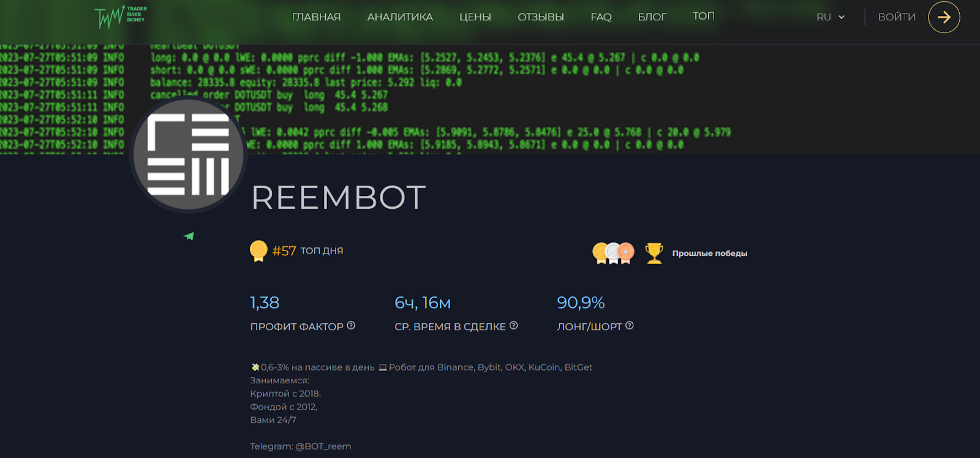Click the REEMBOT profile avatar

click(189, 154)
